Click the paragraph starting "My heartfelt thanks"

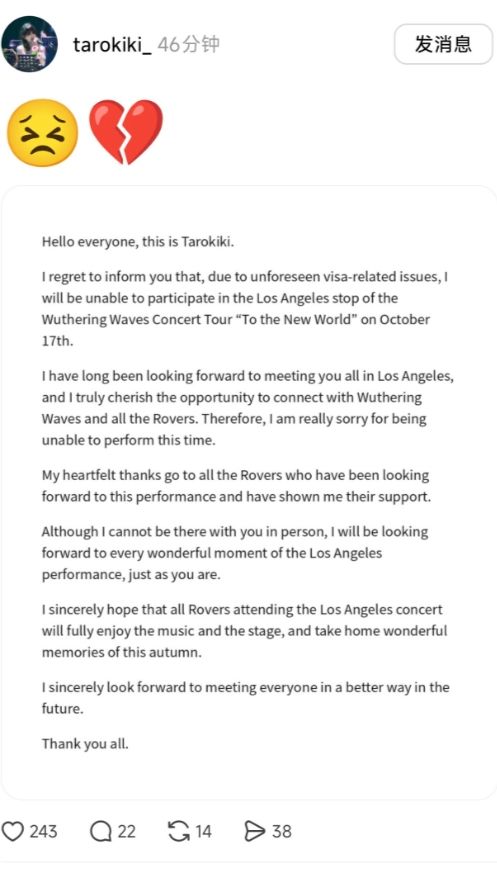click(236, 485)
